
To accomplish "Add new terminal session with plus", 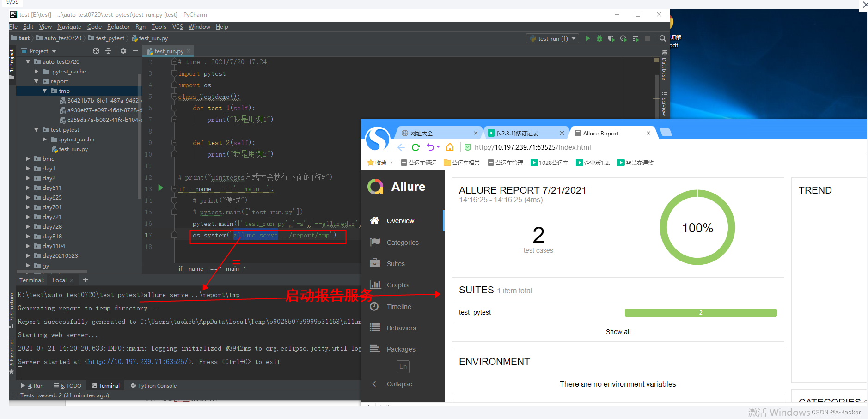I will 86,280.
